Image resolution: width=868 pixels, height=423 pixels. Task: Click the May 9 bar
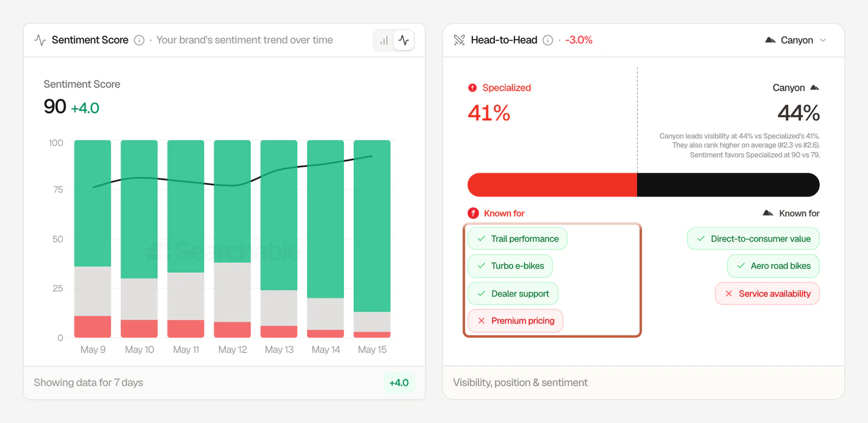[x=93, y=239]
